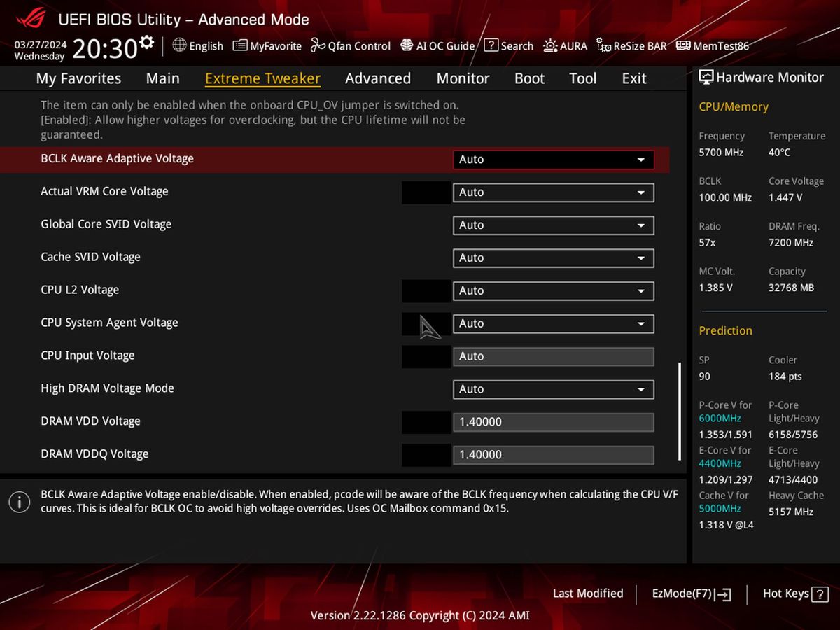This screenshot has height=630, width=840.
Task: Click the BIOS version copyright text
Action: coord(420,616)
